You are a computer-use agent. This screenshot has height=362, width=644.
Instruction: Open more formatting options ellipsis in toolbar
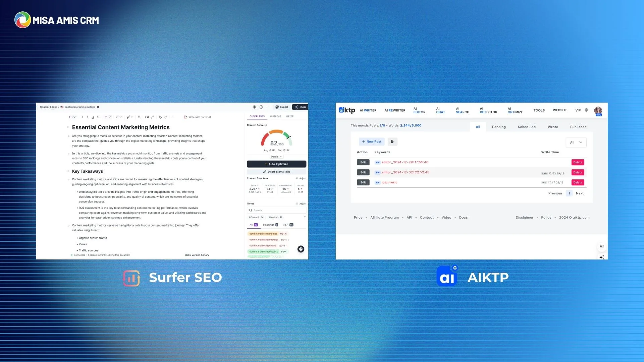173,117
